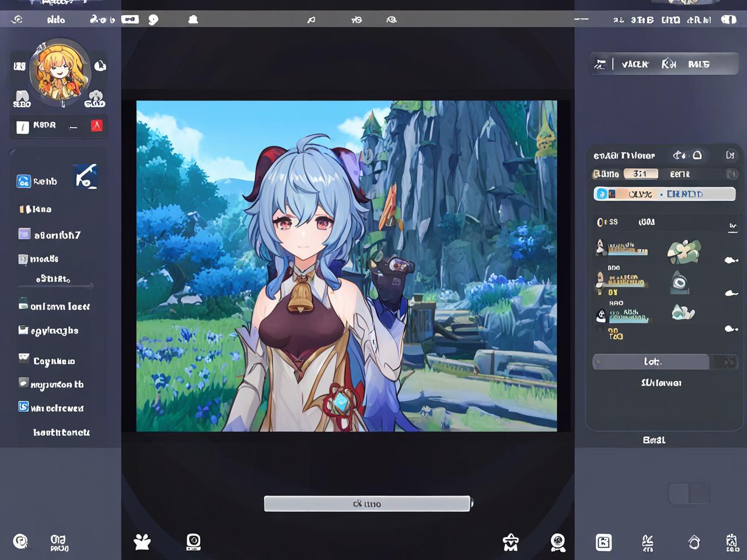
Task: Click the bottom bar's far-right icon
Action: pos(732,542)
